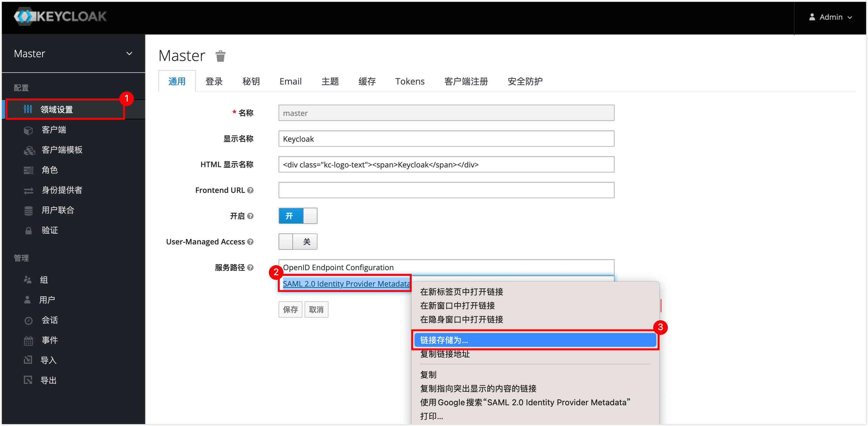The width and height of the screenshot is (868, 426).
Task: Switch to the Tokens tab
Action: click(410, 81)
